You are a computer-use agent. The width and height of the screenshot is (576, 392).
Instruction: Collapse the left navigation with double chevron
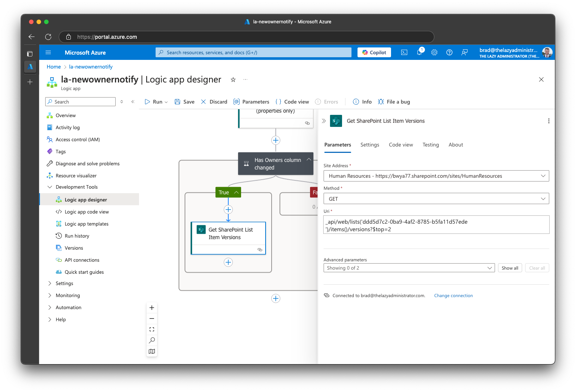click(x=133, y=102)
